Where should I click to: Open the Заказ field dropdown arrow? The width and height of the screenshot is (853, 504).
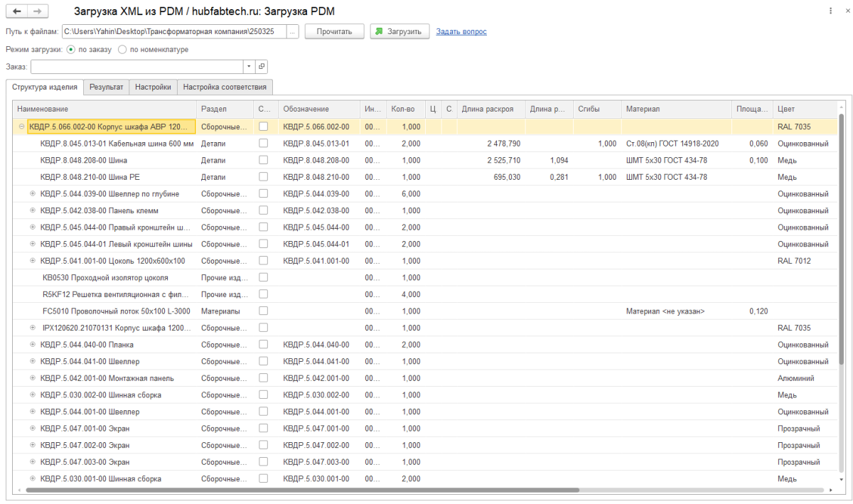click(249, 66)
